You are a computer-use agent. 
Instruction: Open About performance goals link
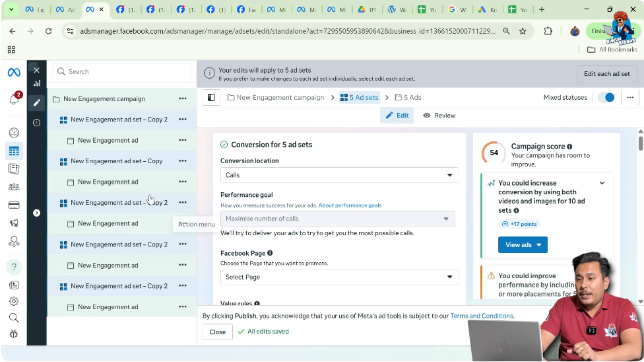click(350, 205)
